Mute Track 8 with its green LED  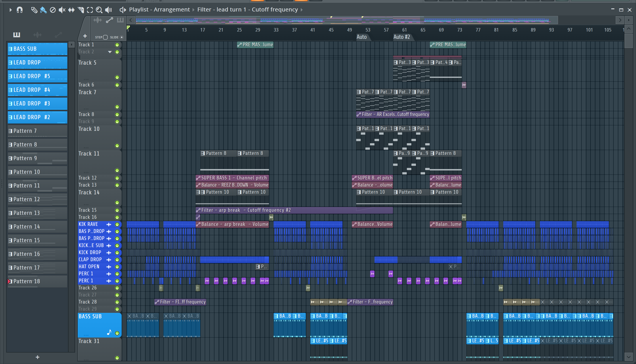coord(117,114)
